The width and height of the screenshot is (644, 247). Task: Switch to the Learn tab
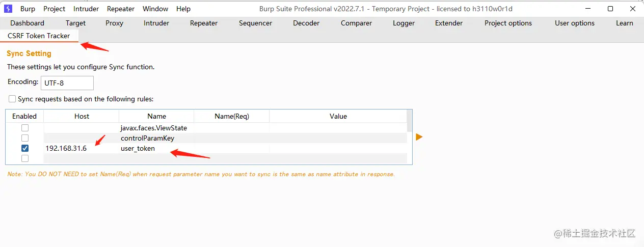point(625,23)
